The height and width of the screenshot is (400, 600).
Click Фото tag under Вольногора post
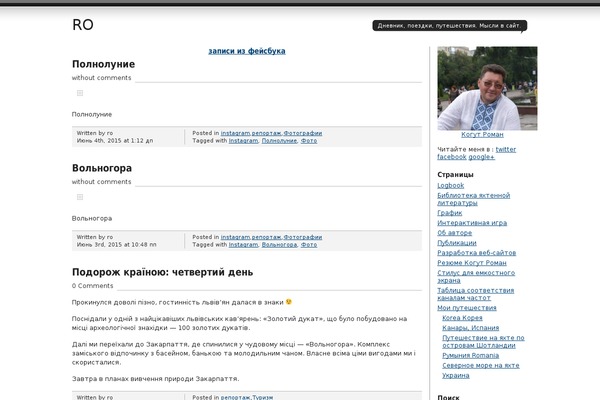[x=309, y=245]
